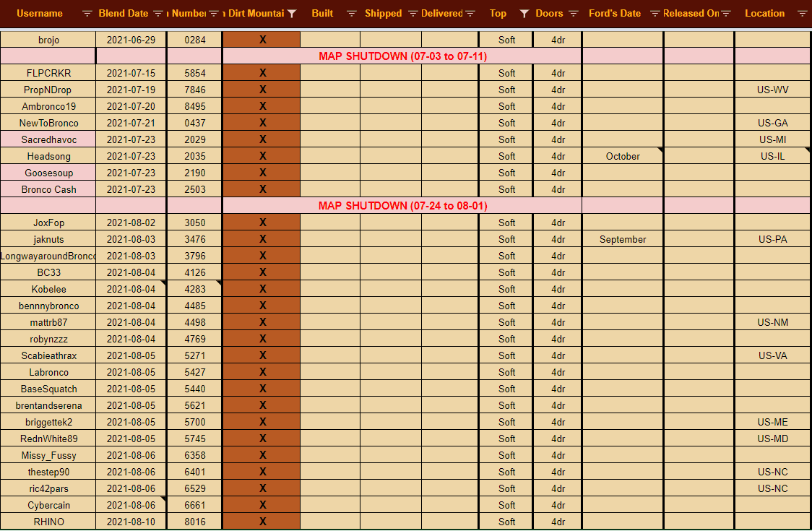Open the Location column filter icon
The height and width of the screenshot is (531, 812).
802,14
